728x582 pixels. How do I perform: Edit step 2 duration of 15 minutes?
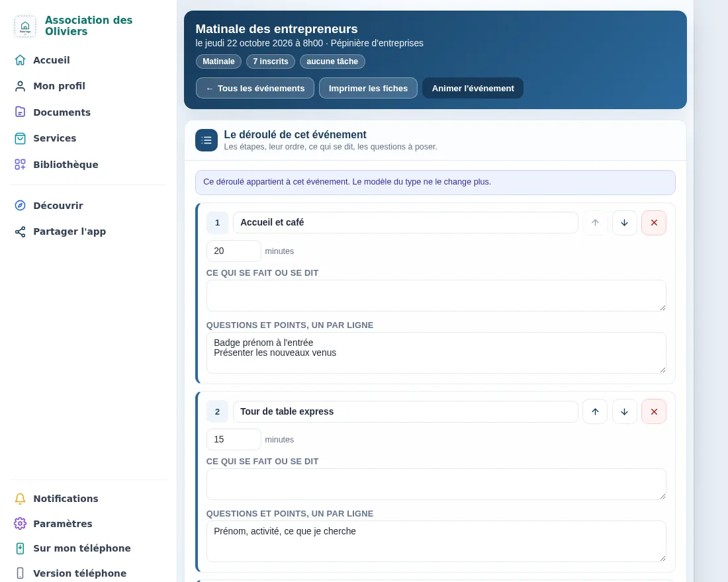[x=234, y=440]
